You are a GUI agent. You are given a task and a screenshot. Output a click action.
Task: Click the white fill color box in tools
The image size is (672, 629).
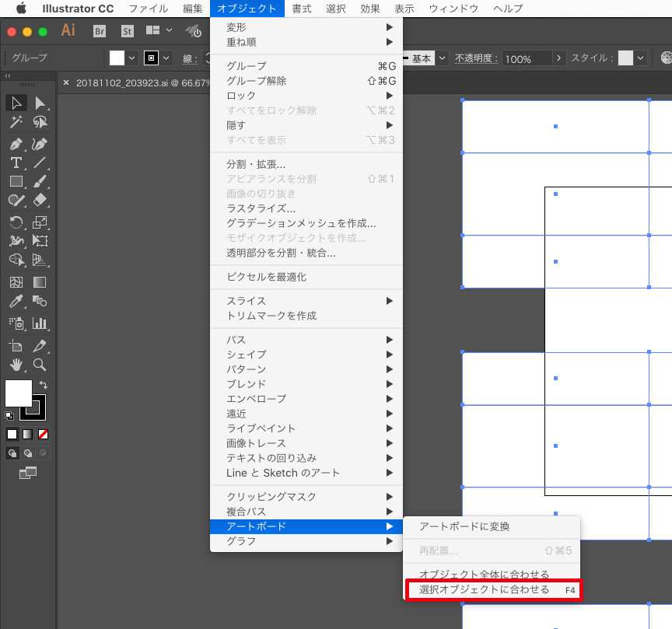pos(18,393)
